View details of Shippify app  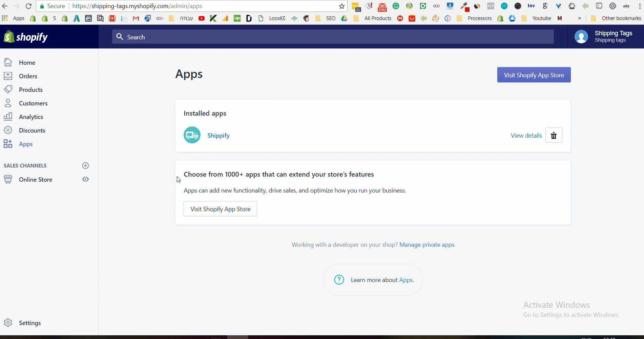click(x=526, y=136)
